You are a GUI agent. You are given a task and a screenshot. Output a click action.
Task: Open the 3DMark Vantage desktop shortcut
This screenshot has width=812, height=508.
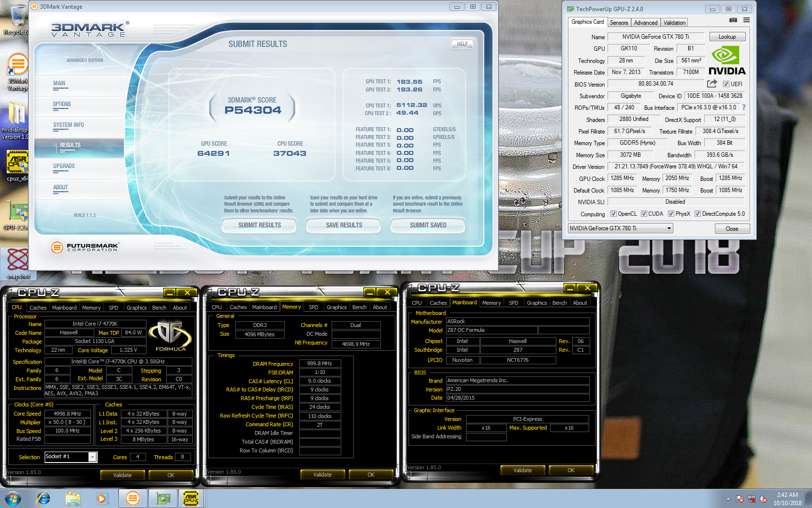17,72
